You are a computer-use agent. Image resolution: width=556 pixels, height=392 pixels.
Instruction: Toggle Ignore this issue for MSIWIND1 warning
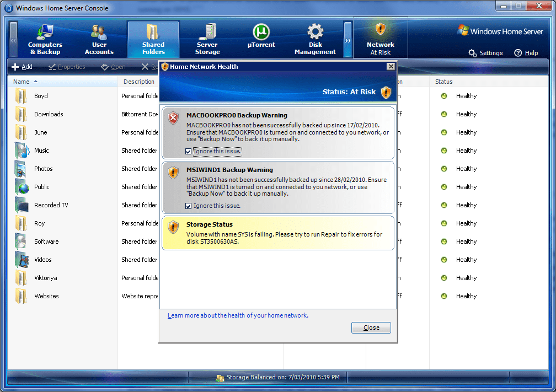pos(188,206)
